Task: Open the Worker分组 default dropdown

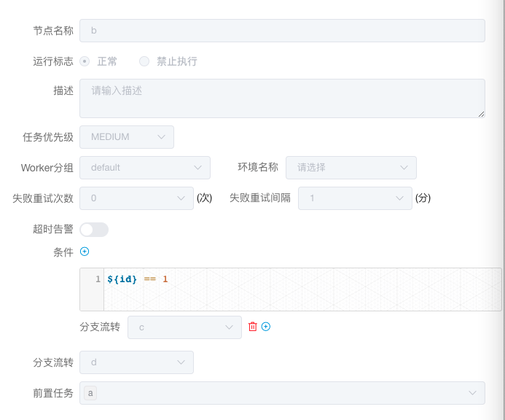Action: coord(145,168)
